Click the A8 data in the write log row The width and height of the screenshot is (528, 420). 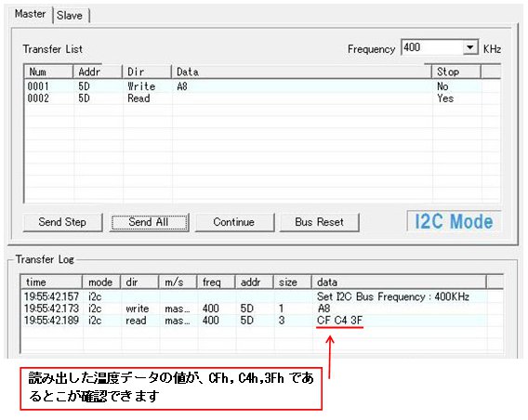(323, 308)
